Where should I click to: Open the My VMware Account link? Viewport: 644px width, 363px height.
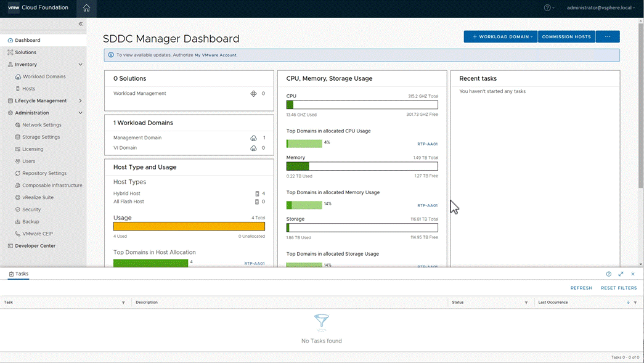215,55
